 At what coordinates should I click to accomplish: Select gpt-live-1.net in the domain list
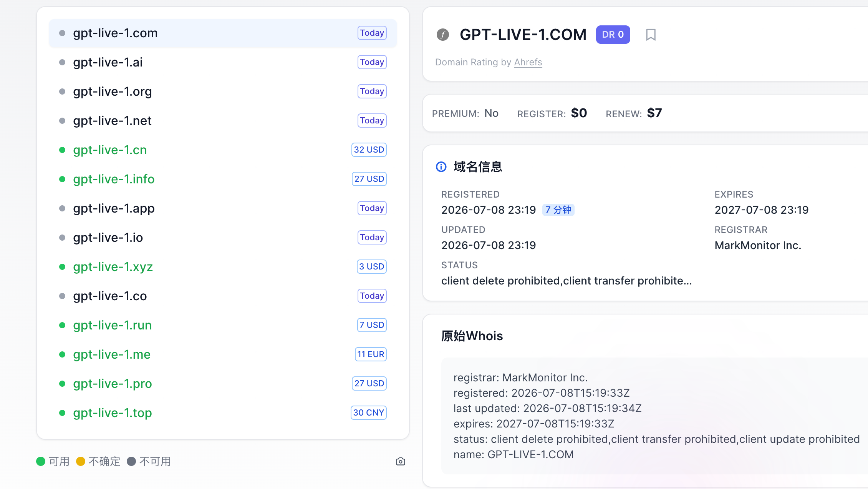click(223, 121)
